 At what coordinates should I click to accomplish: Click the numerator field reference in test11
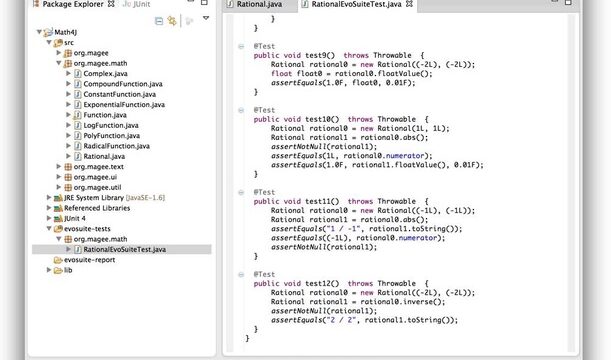419,238
